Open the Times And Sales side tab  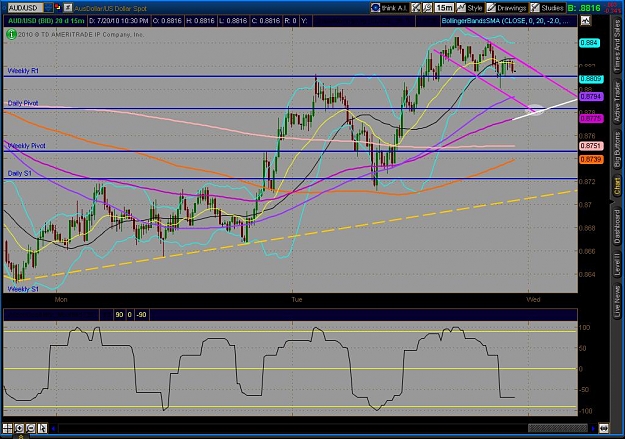click(617, 46)
